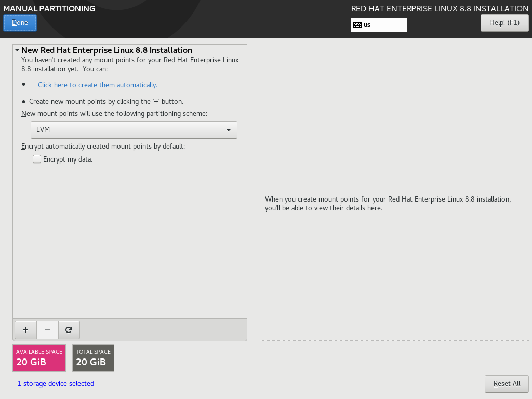532x399 pixels.
Task: Click the Reset All button
Action: 507,384
